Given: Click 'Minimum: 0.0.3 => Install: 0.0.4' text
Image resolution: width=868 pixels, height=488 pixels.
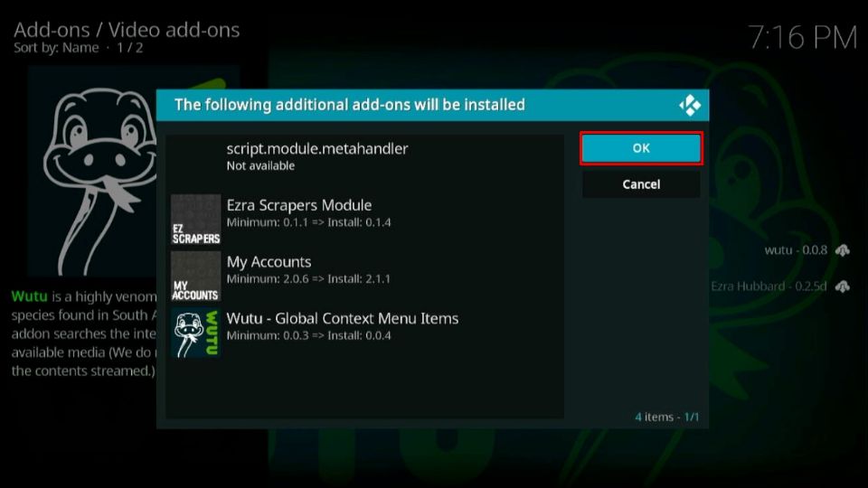Looking at the screenshot, I should coord(309,335).
